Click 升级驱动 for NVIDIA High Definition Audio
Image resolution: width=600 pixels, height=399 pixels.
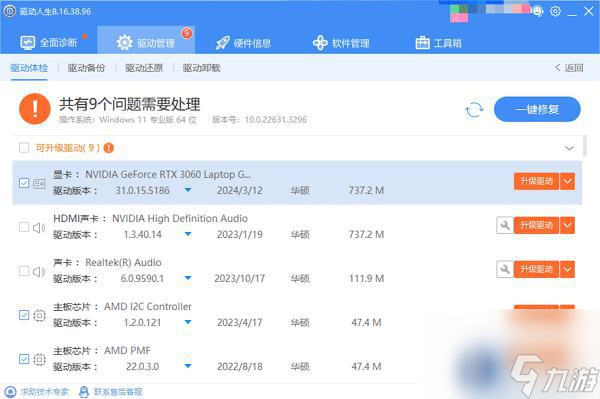pos(536,225)
